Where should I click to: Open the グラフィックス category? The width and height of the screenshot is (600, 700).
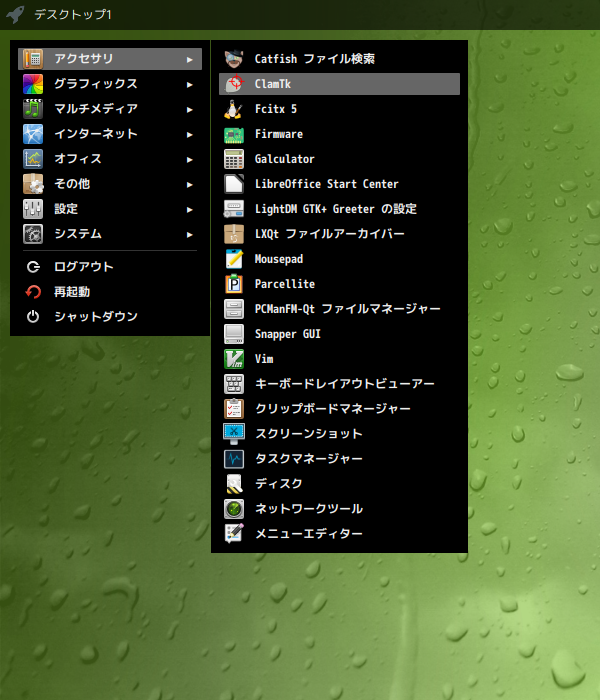tap(110, 84)
